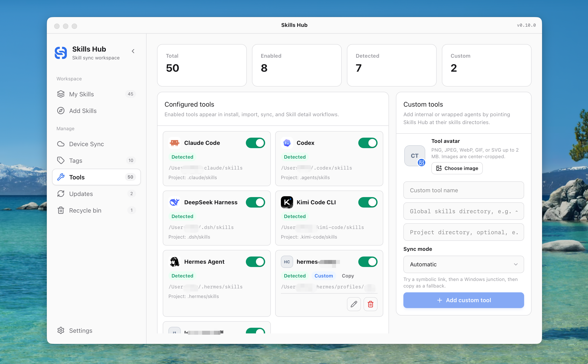Toggle the Hermes Agent switch
This screenshot has height=364, width=588.
(x=255, y=262)
